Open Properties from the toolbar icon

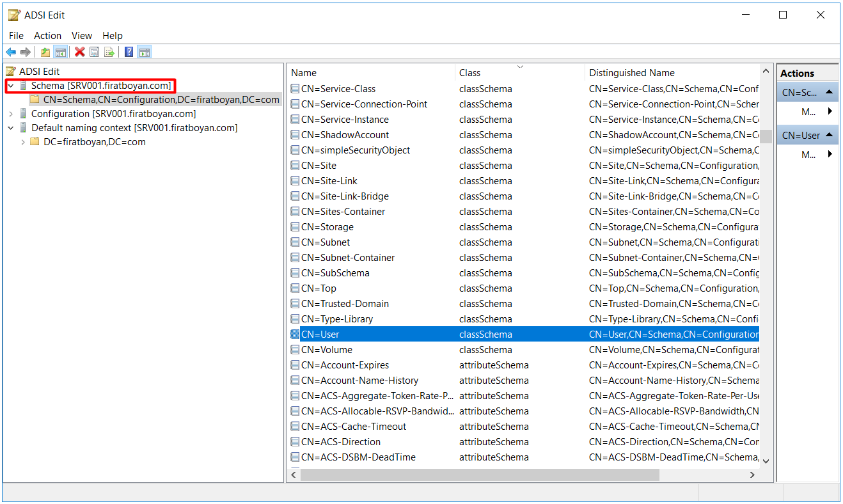coord(95,52)
